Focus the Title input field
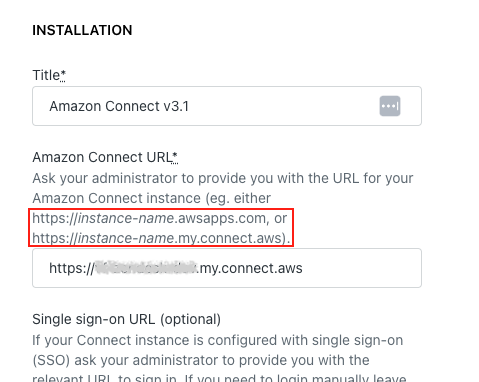 tap(227, 106)
